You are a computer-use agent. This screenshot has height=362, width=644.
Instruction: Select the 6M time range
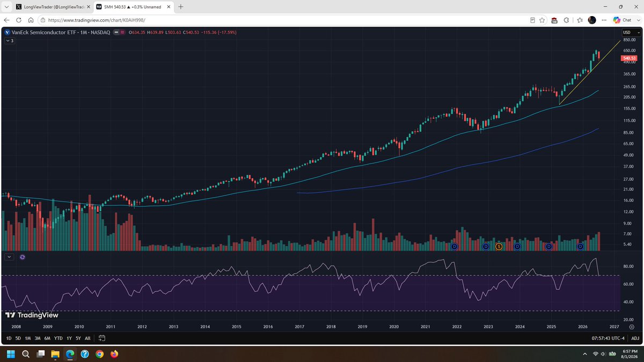click(47, 338)
